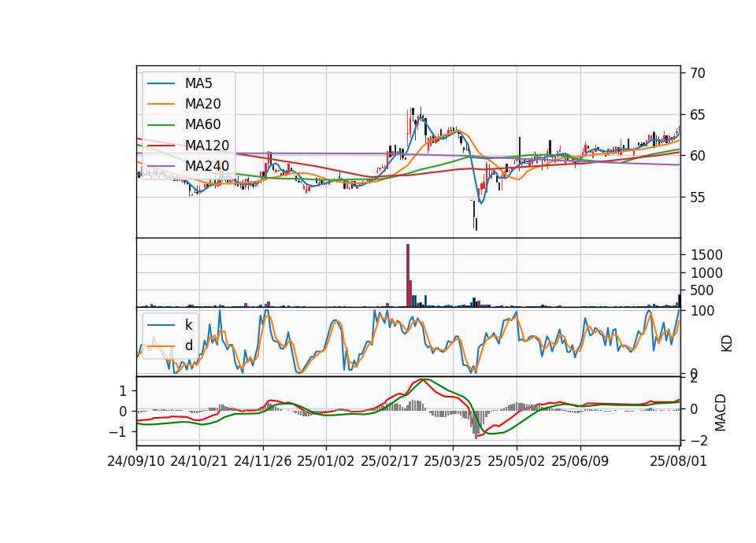The height and width of the screenshot is (543, 756).
Task: Click the k legend entry in KD panel
Action: (170, 325)
